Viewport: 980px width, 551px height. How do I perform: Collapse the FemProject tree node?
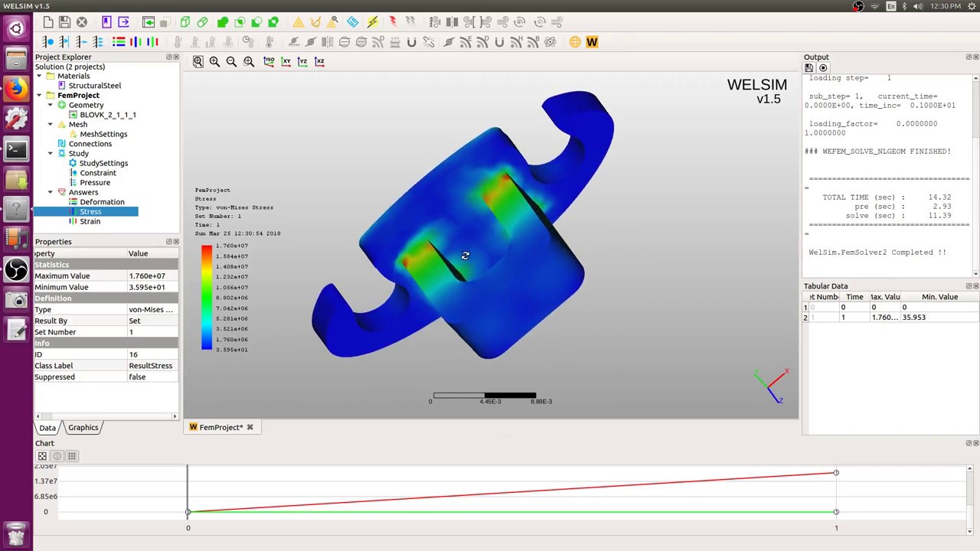(x=40, y=95)
